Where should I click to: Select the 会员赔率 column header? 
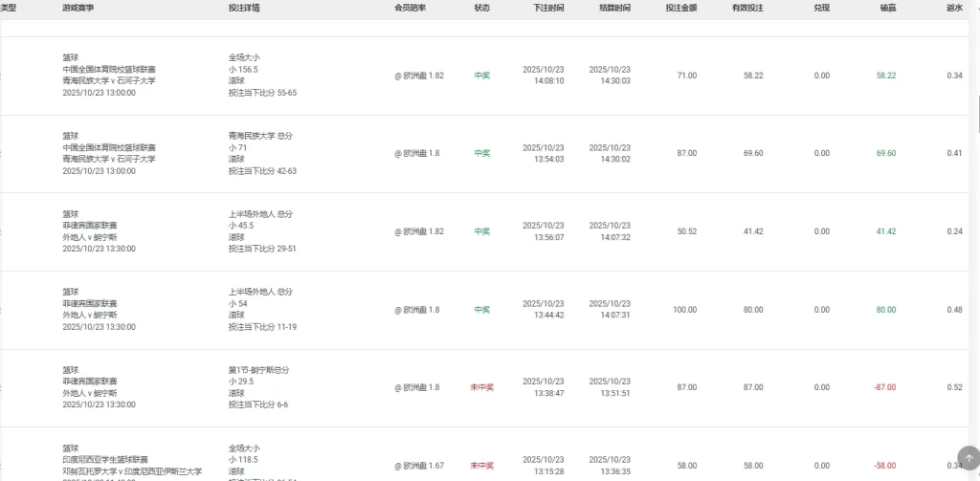point(410,8)
